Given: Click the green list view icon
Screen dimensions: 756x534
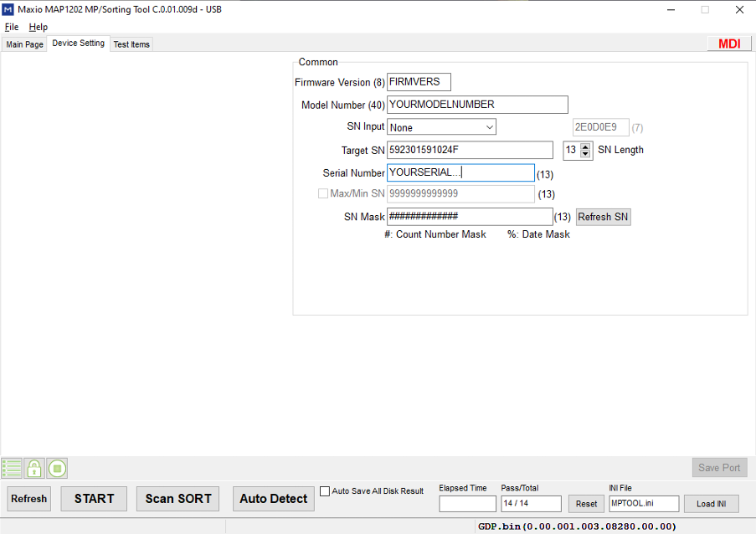Looking at the screenshot, I should [12, 469].
